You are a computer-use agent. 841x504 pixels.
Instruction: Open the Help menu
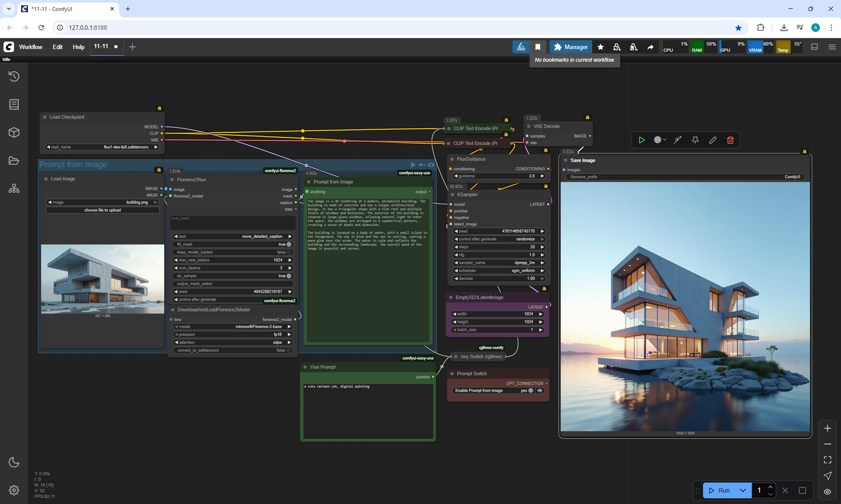pos(78,47)
